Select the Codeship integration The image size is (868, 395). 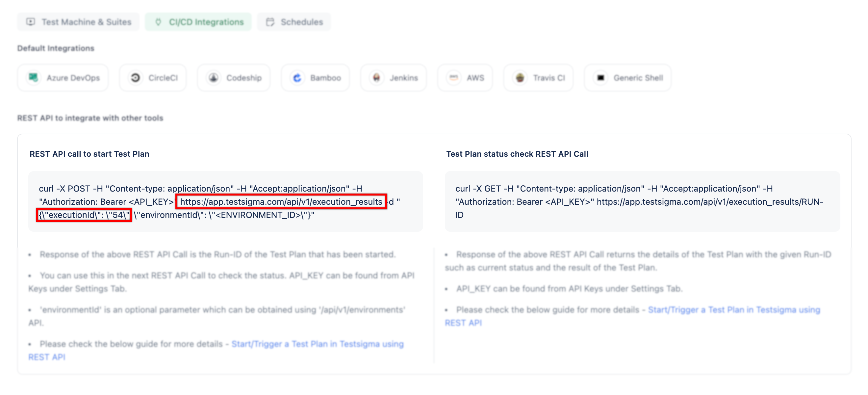pyautogui.click(x=234, y=78)
